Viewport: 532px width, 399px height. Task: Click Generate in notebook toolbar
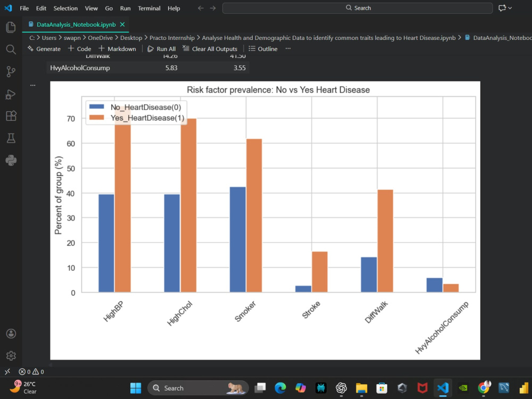click(x=44, y=49)
